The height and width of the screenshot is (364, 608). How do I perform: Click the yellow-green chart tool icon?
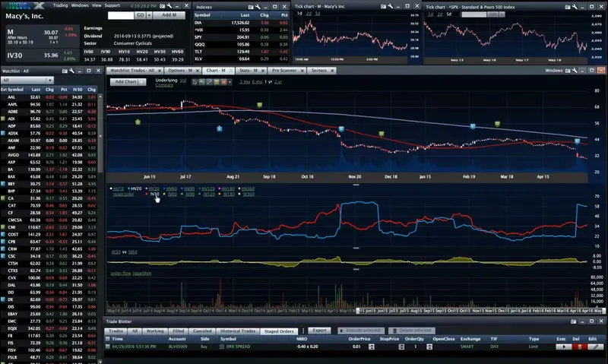(x=217, y=82)
